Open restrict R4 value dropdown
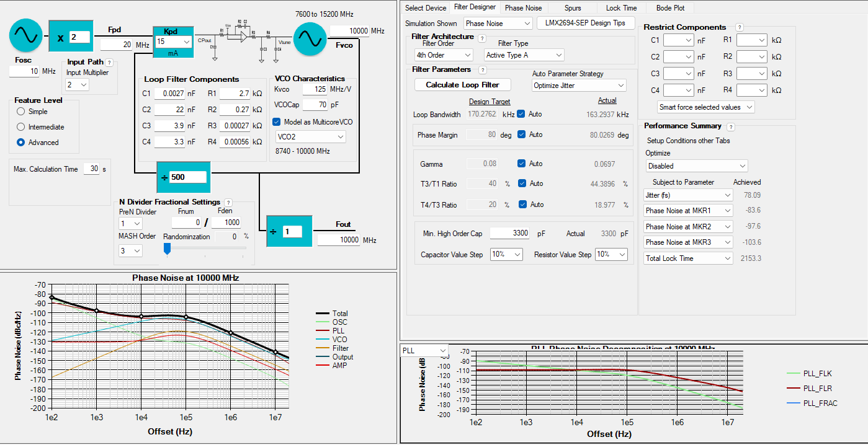 pyautogui.click(x=751, y=90)
